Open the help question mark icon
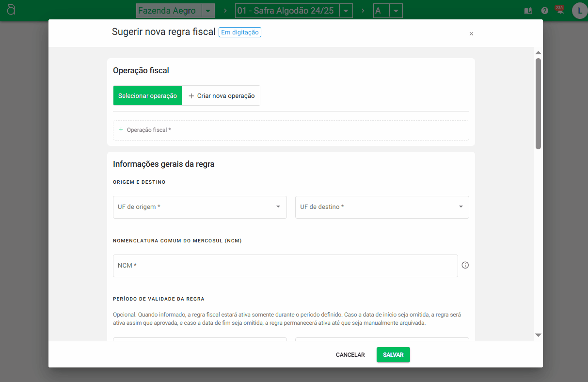The width and height of the screenshot is (588, 382). tap(545, 11)
